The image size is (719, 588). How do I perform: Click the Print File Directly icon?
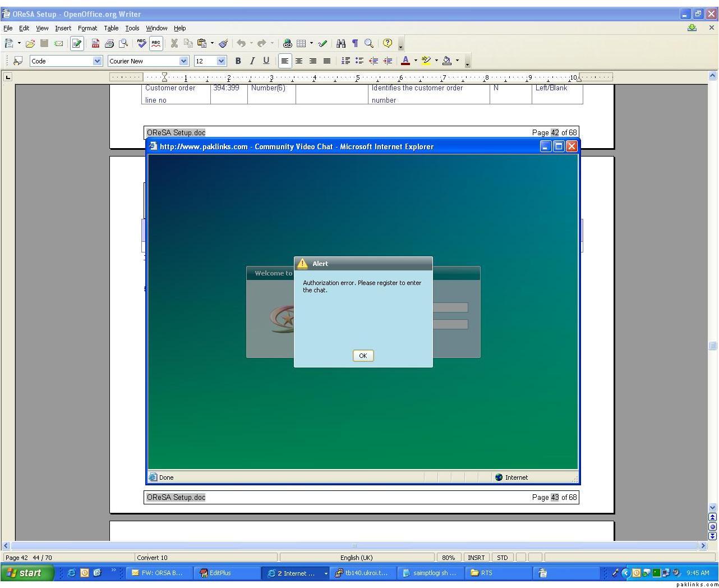coord(109,43)
